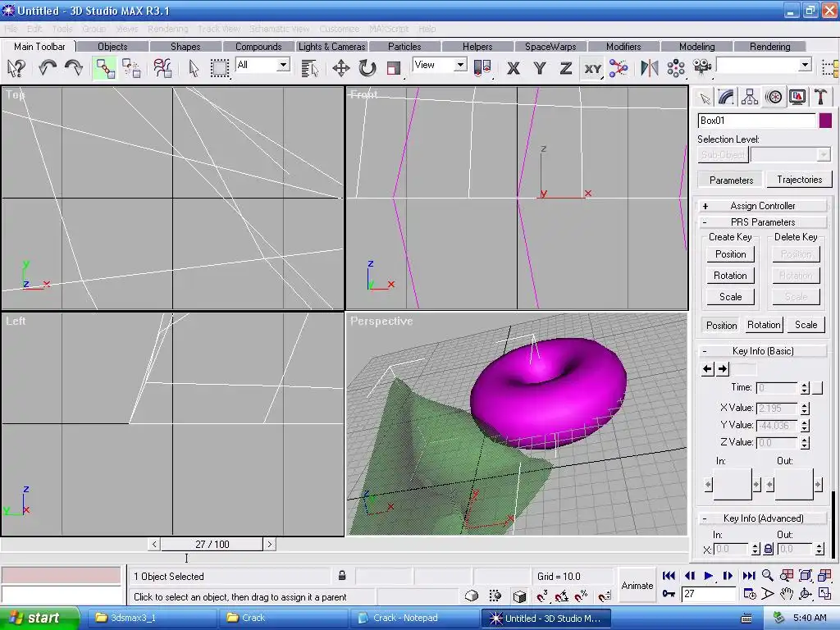Screen dimensions: 840x630
Task: Click the Box01 object color swatch
Action: pos(825,121)
